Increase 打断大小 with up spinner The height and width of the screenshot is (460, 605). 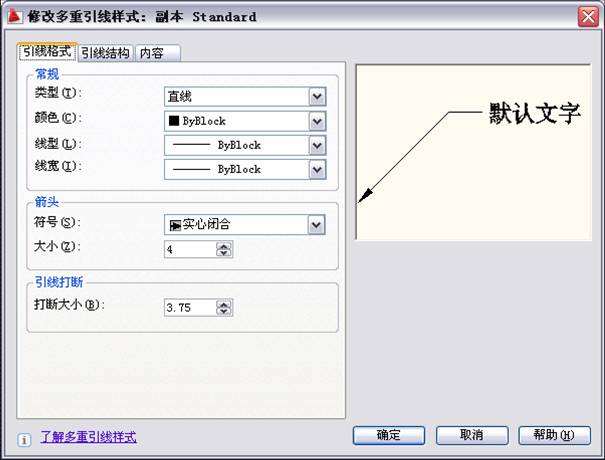coord(224,304)
